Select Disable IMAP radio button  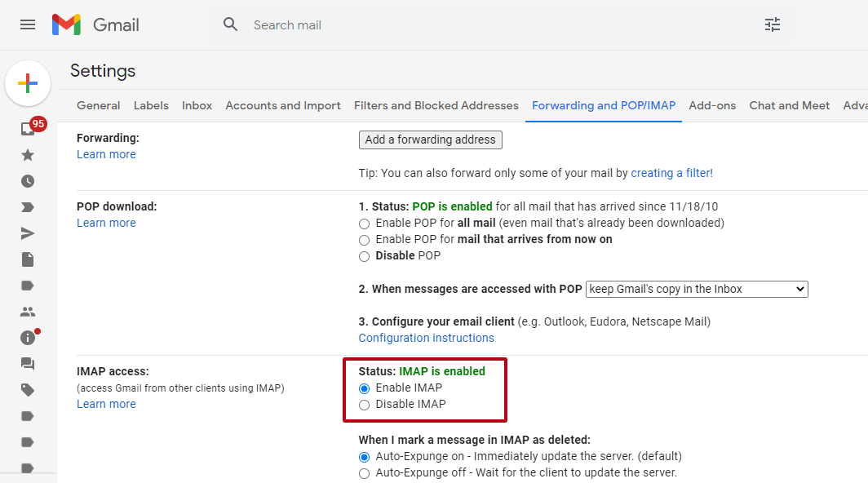(x=364, y=405)
